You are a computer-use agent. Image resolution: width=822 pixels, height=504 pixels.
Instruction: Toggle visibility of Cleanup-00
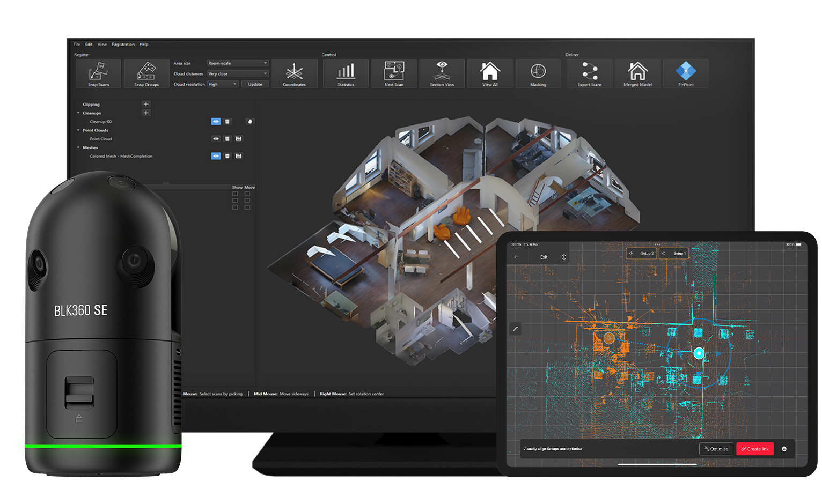(x=216, y=122)
